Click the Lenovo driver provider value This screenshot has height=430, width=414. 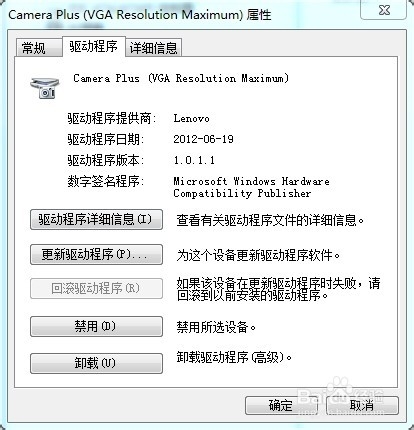(191, 119)
